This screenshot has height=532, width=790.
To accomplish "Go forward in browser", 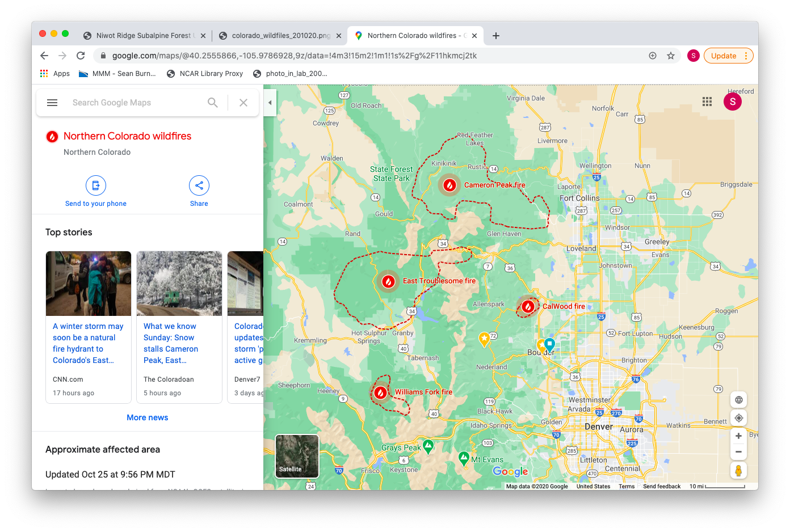I will [x=62, y=56].
